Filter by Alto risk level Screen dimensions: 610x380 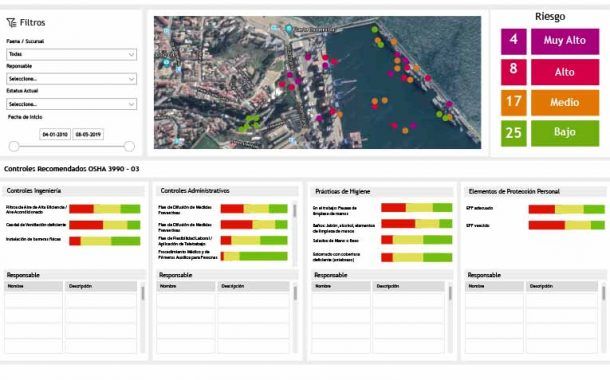coord(565,72)
